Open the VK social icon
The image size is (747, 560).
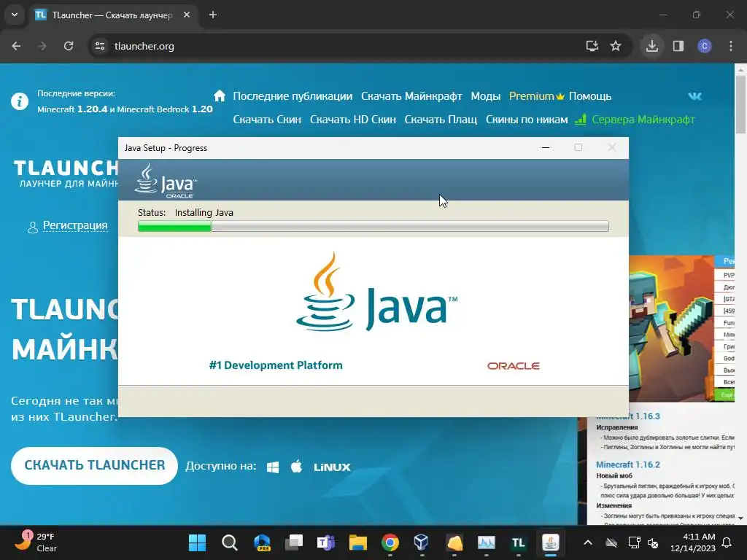694,96
